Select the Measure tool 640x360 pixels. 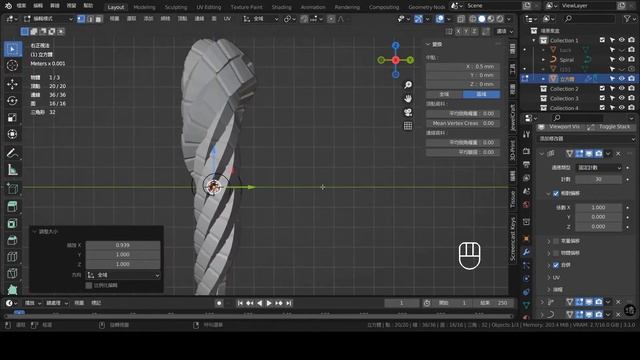[12, 170]
